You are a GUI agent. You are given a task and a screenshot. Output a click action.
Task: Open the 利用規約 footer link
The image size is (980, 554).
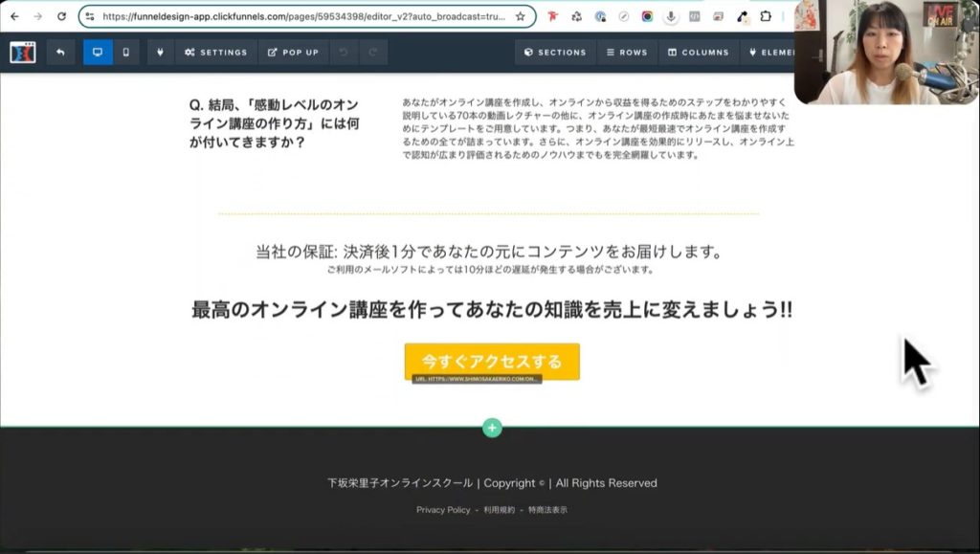(499, 510)
